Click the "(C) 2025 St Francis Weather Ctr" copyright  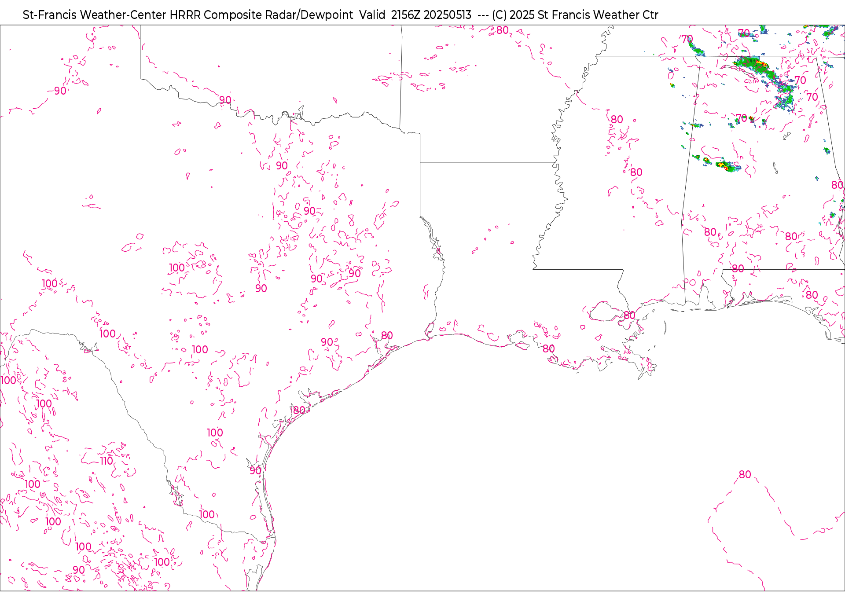(x=575, y=15)
